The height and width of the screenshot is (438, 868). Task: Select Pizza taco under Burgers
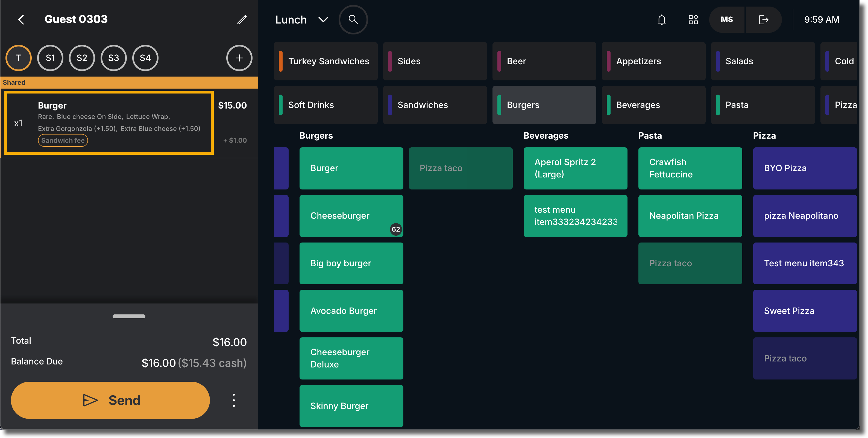tap(461, 168)
